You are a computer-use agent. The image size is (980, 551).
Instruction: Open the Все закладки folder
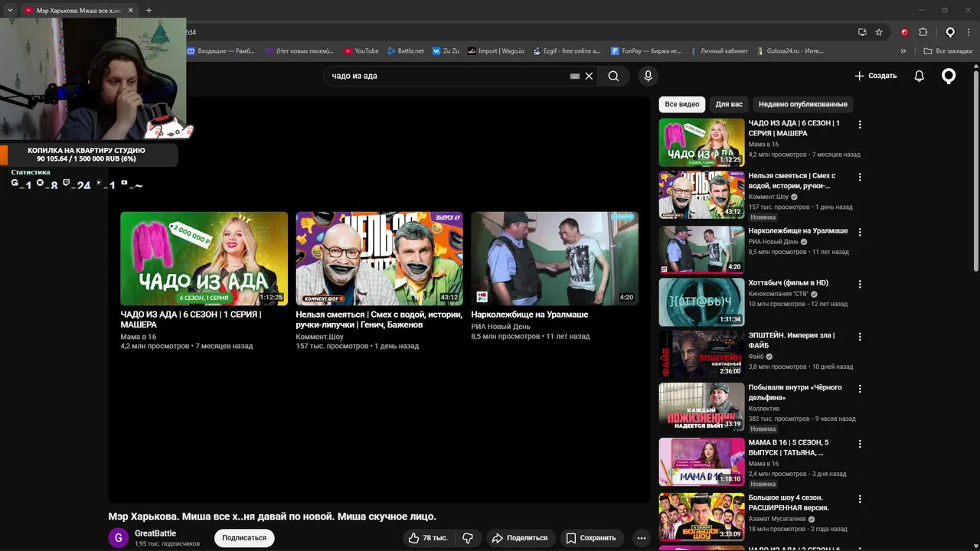pos(948,51)
